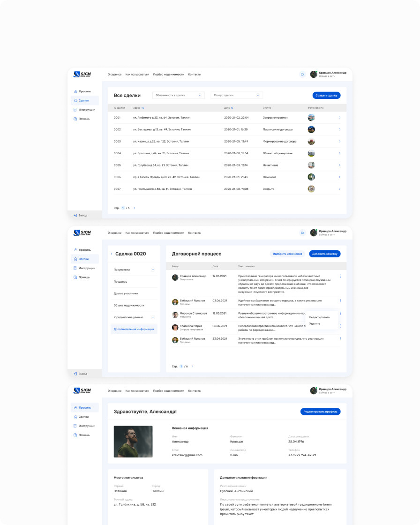Click the Кравцова Мария avatar in the notes list
Image resolution: width=420 pixels, height=525 pixels.
pyautogui.click(x=175, y=328)
